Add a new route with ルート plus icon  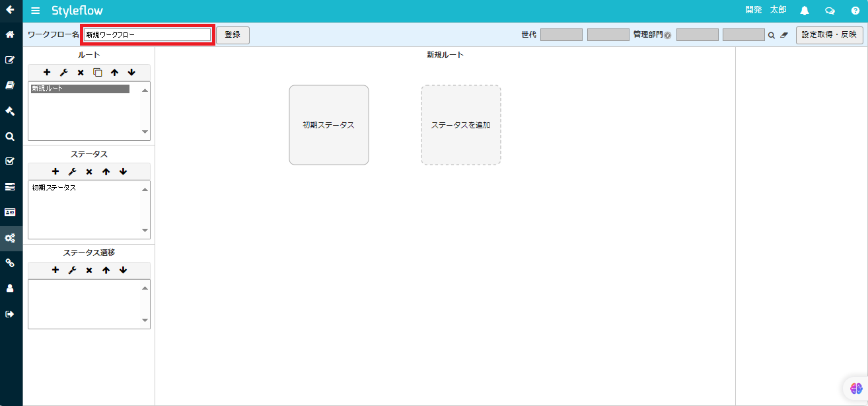point(47,72)
